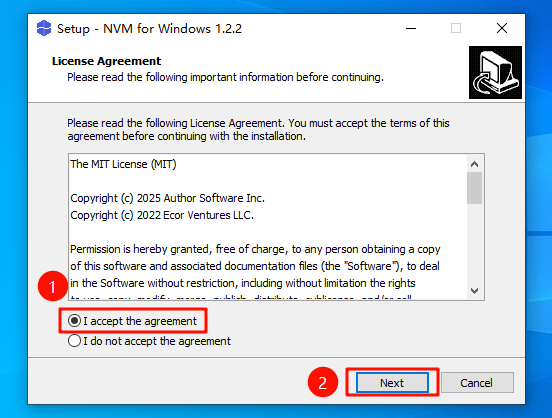Click the disabled maximize window icon
This screenshot has width=552, height=418.
point(456,28)
